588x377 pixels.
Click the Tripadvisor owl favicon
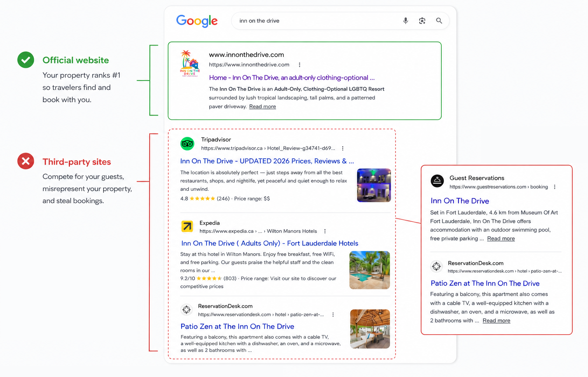tap(187, 144)
